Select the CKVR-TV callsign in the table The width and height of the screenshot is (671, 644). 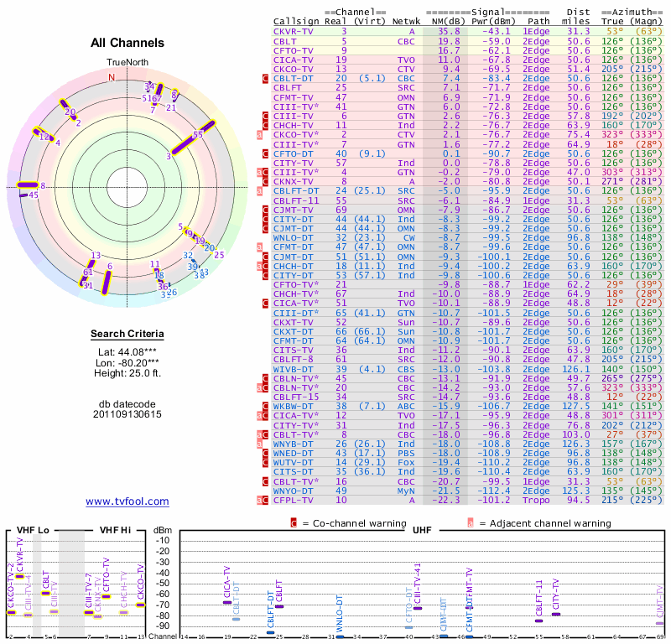pos(294,31)
